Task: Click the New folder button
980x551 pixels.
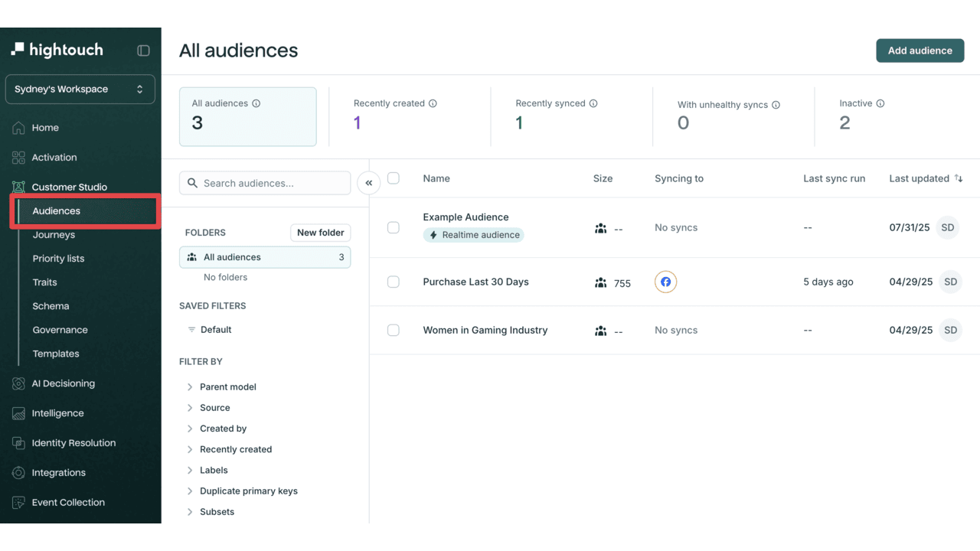Action: pos(321,233)
